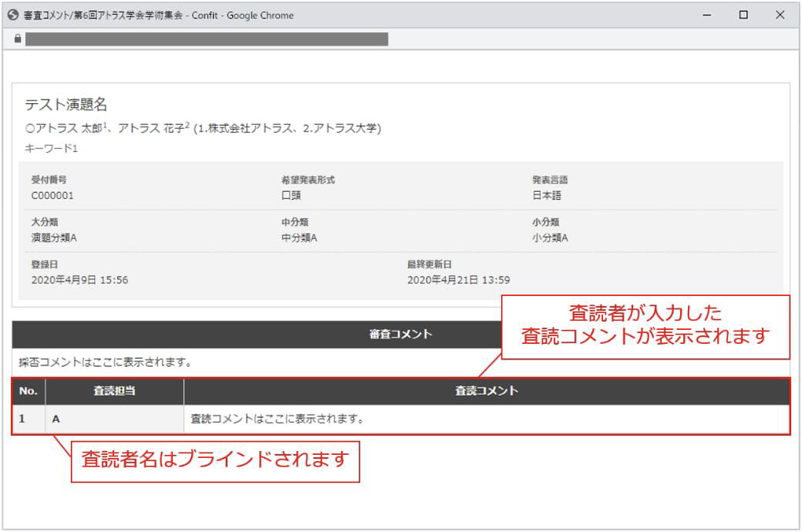Viewport: 802px width, 532px height.
Task: Maximize the Chrome popup window
Action: click(x=743, y=15)
